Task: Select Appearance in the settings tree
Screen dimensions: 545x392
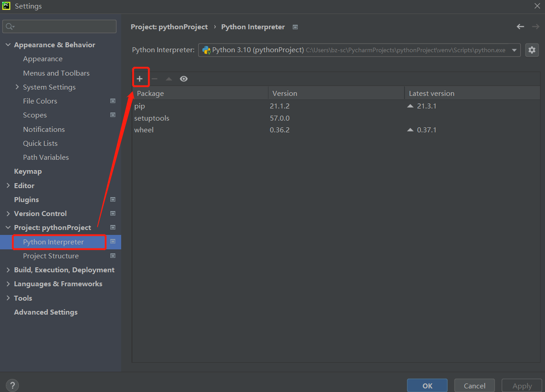Action: click(x=43, y=59)
